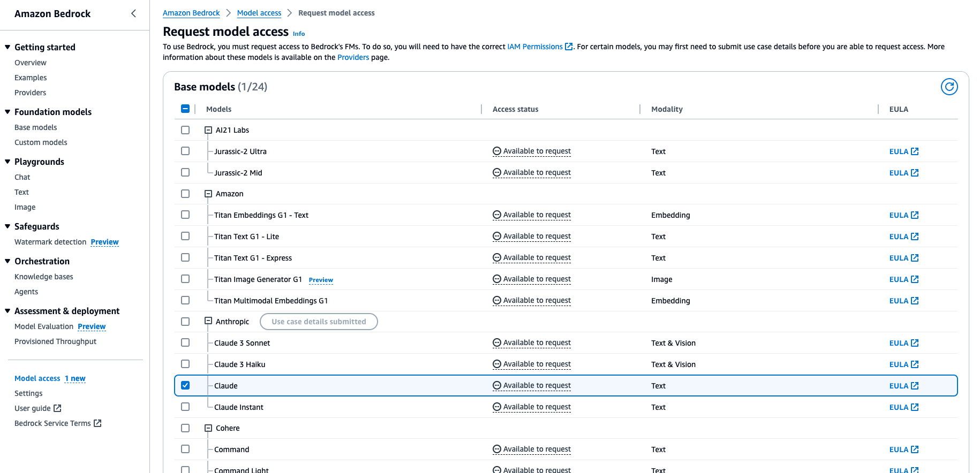Collapse the Playgrounds section
The width and height of the screenshot is (980, 473).
click(7, 162)
